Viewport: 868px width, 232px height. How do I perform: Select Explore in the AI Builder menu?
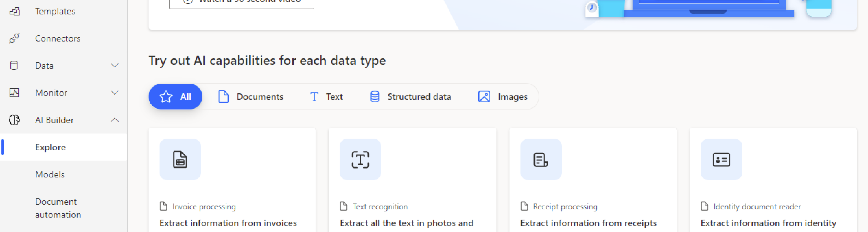[x=50, y=147]
